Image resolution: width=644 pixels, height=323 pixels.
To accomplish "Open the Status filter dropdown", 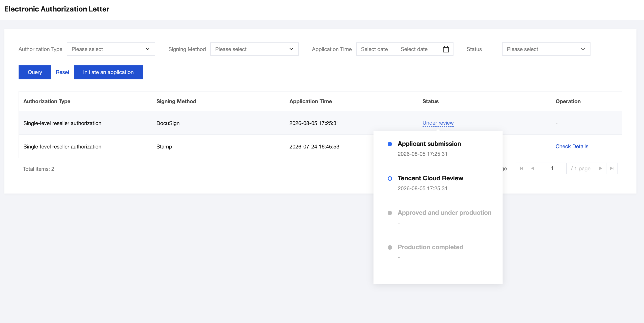I will tap(546, 49).
